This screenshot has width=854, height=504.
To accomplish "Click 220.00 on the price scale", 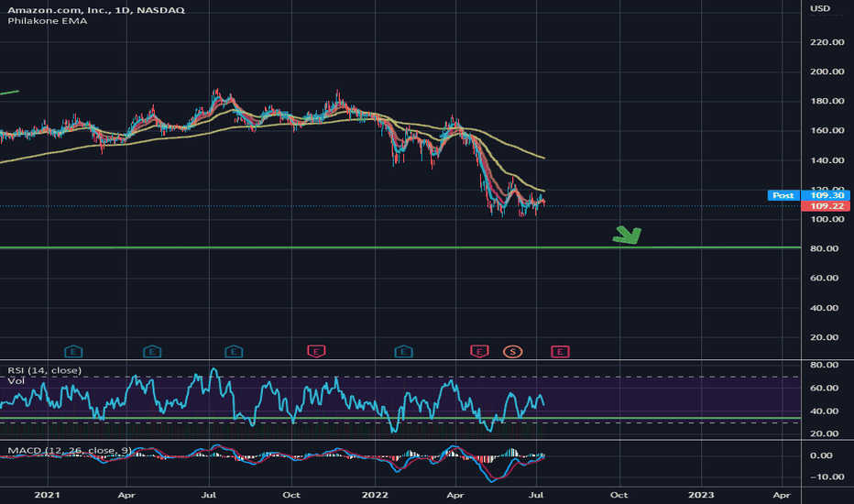I will click(827, 42).
